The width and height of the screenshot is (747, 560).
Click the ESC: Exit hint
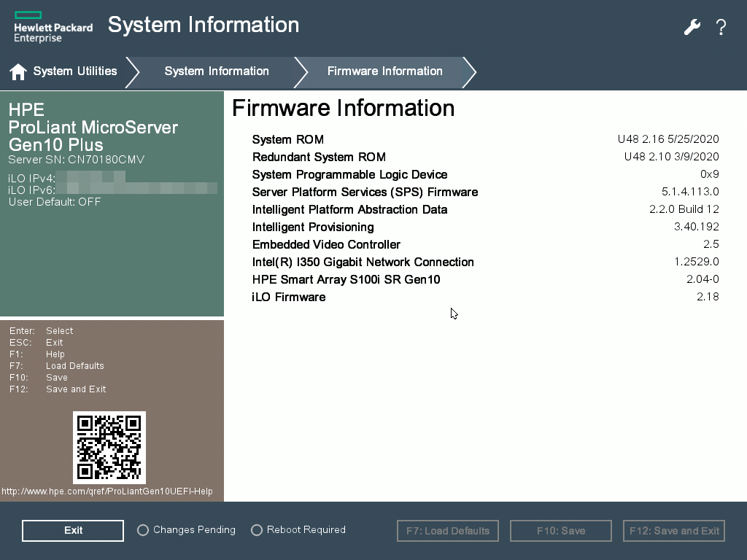(36, 343)
